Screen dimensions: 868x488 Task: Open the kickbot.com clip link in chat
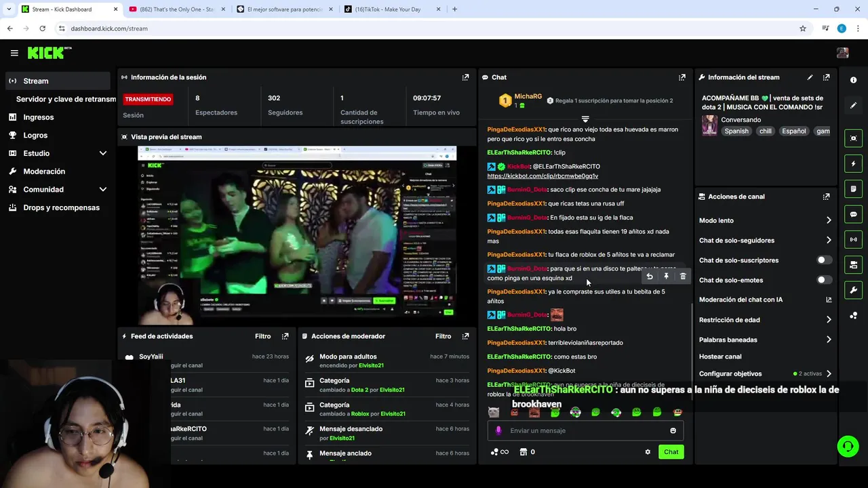click(x=542, y=176)
